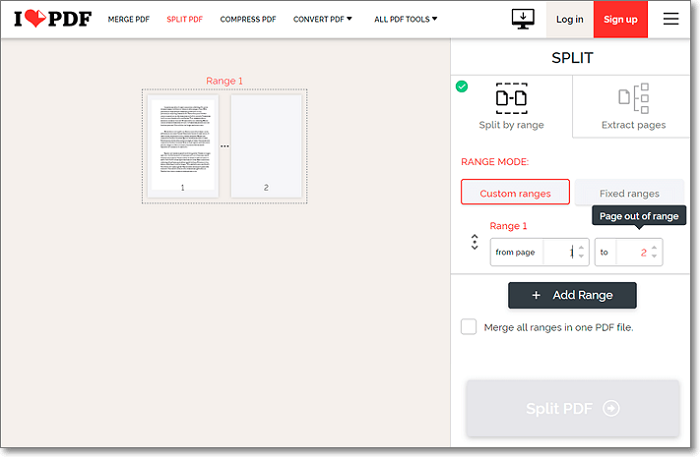700x457 pixels.
Task: Open the hamburger menu icon
Action: click(x=671, y=19)
